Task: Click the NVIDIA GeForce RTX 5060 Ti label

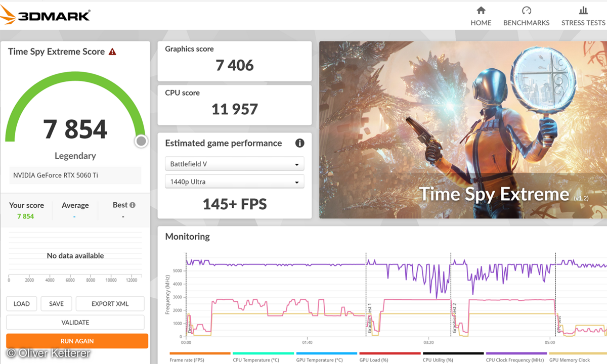Action: coord(56,175)
